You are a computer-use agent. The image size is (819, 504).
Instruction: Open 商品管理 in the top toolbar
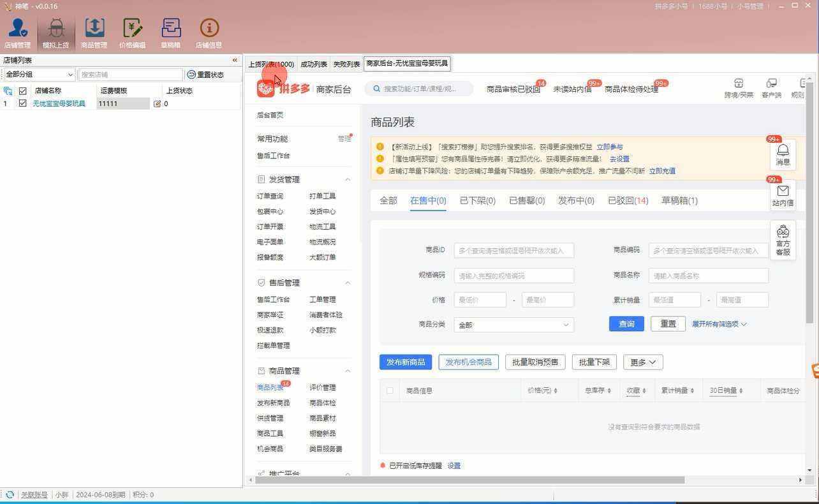pos(94,33)
